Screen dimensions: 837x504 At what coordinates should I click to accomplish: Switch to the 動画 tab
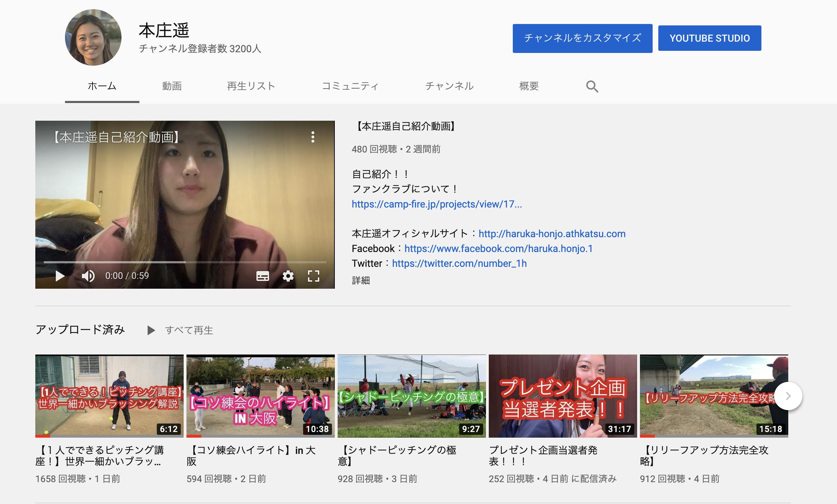pyautogui.click(x=172, y=86)
